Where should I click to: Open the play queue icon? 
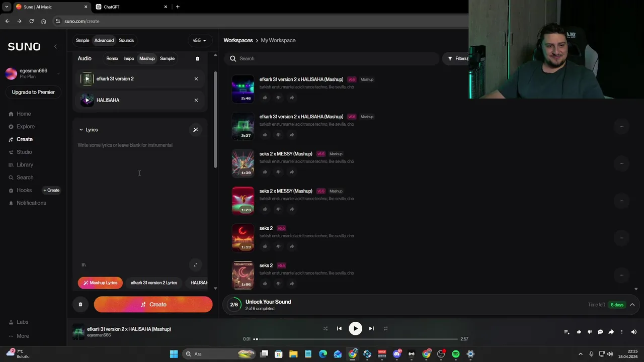point(567,332)
